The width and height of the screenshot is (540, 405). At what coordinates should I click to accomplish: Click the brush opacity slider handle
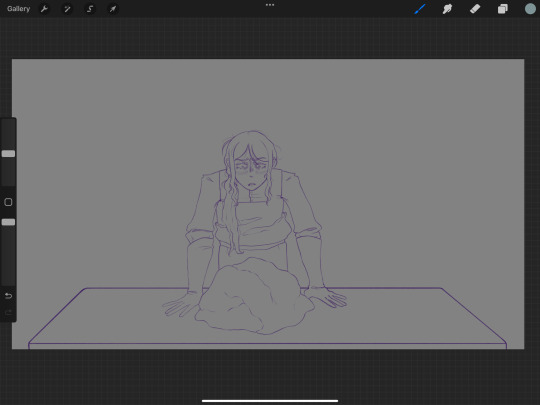[x=8, y=222]
